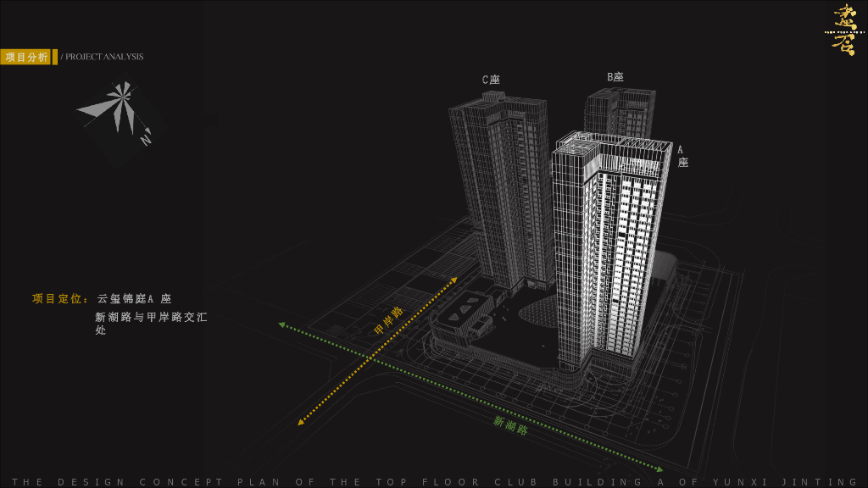Click the north compass rose icon

pyautogui.click(x=115, y=113)
